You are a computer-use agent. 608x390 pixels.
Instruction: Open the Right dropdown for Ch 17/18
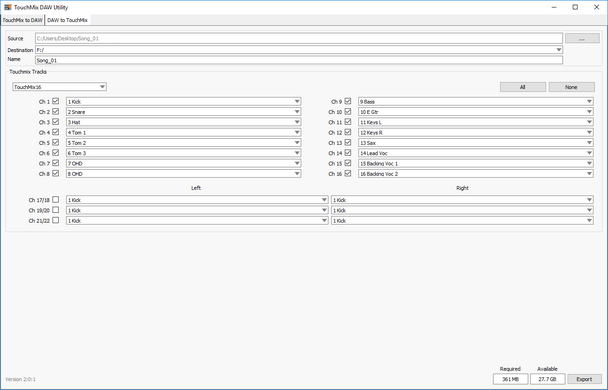(x=462, y=200)
